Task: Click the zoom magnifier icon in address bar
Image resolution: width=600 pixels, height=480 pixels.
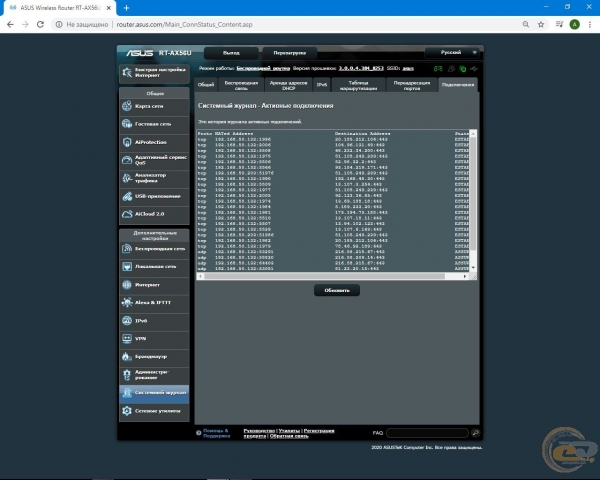Action: [x=526, y=24]
